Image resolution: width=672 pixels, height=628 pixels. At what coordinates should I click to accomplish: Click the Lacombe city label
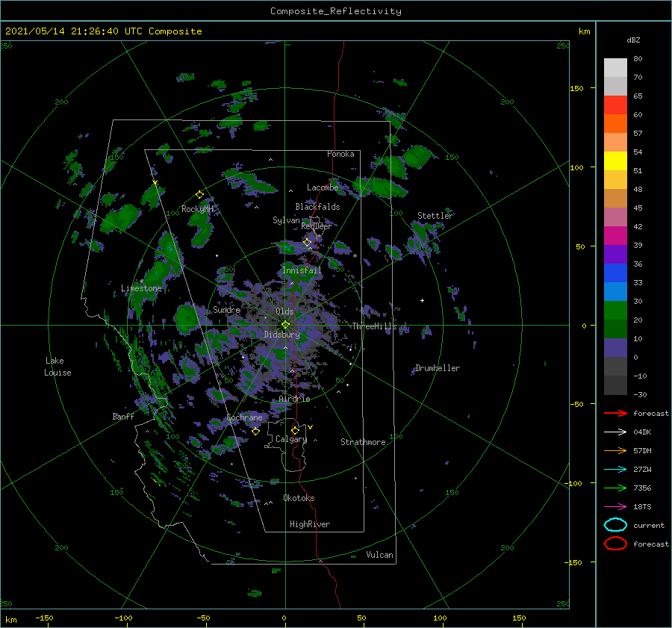(323, 187)
